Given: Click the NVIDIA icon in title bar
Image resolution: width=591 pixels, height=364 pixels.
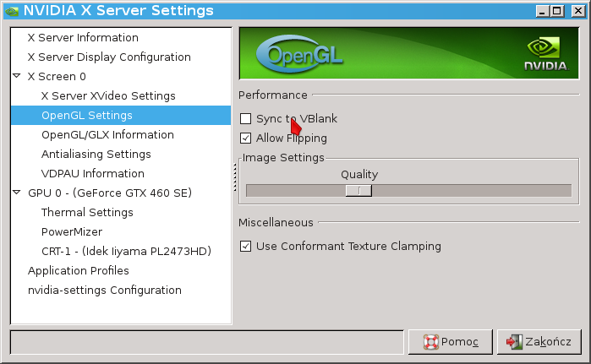Looking at the screenshot, I should point(12,11).
